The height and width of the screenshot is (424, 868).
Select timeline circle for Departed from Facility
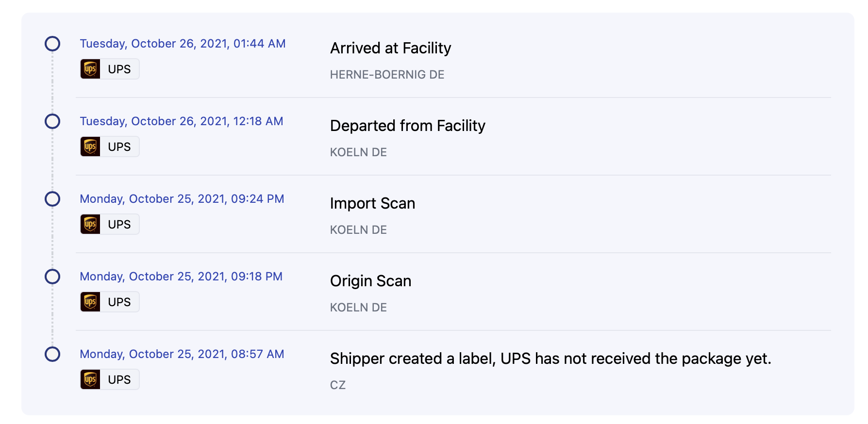(x=52, y=121)
